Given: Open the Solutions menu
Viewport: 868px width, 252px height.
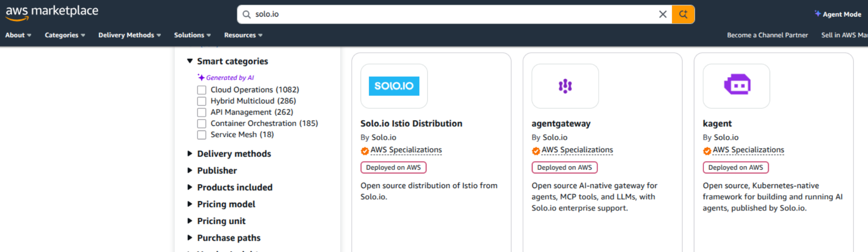Looking at the screenshot, I should point(192,35).
